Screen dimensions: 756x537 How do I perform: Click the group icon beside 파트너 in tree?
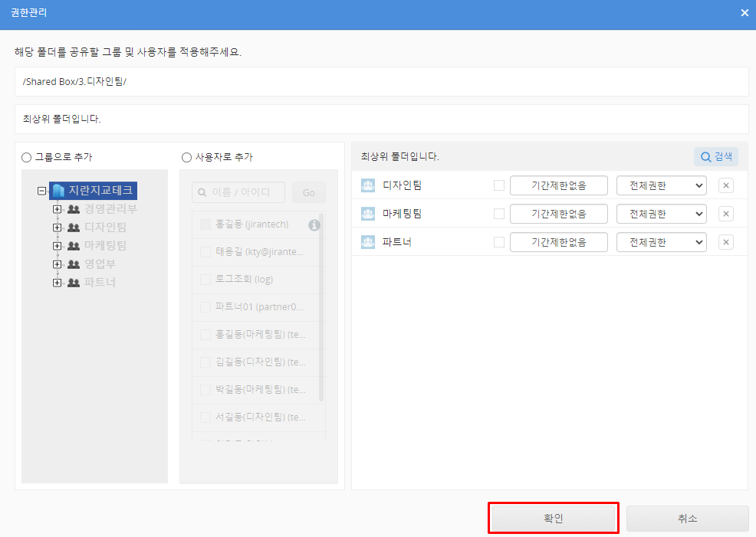tap(74, 282)
